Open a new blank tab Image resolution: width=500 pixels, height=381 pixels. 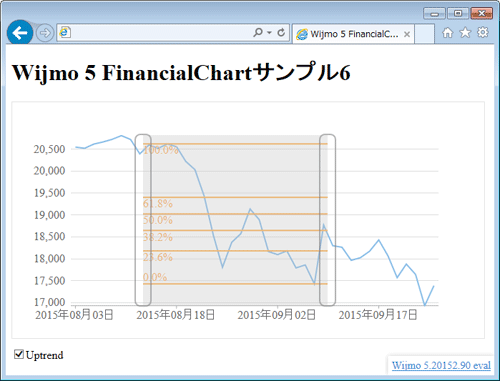click(x=424, y=34)
